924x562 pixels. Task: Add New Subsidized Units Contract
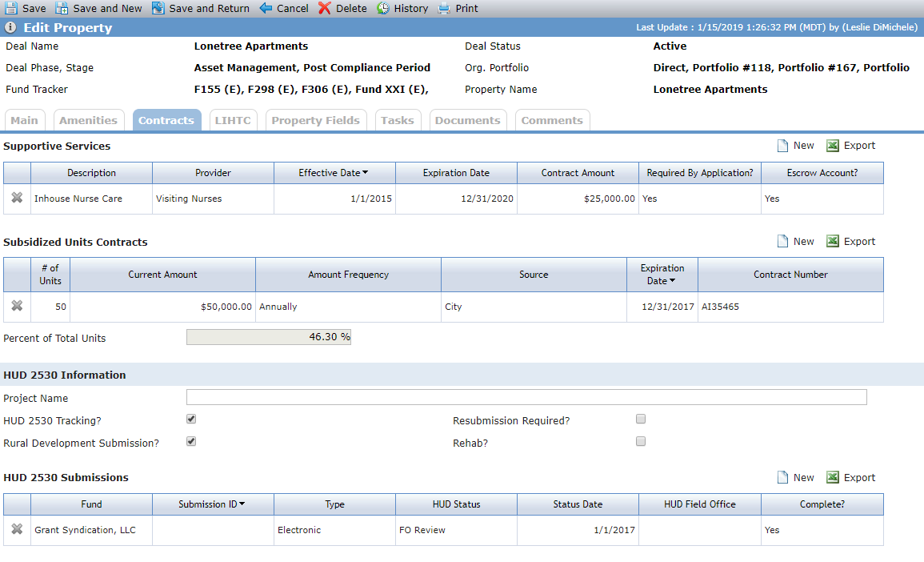pyautogui.click(x=795, y=241)
